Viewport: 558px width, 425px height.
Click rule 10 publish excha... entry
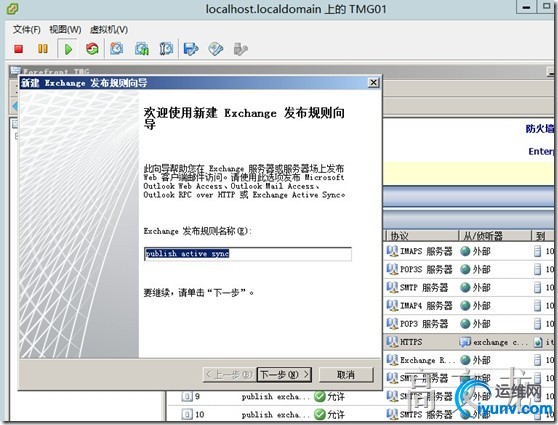[275, 415]
